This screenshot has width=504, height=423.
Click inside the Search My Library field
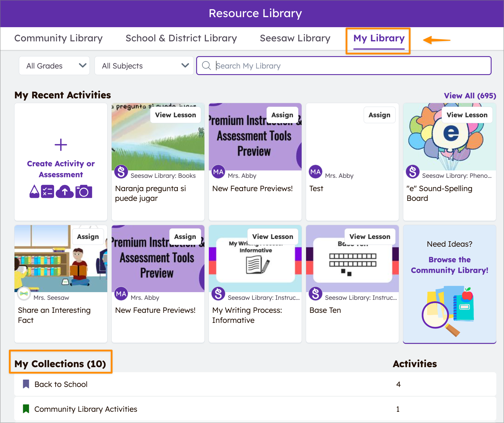pos(325,66)
